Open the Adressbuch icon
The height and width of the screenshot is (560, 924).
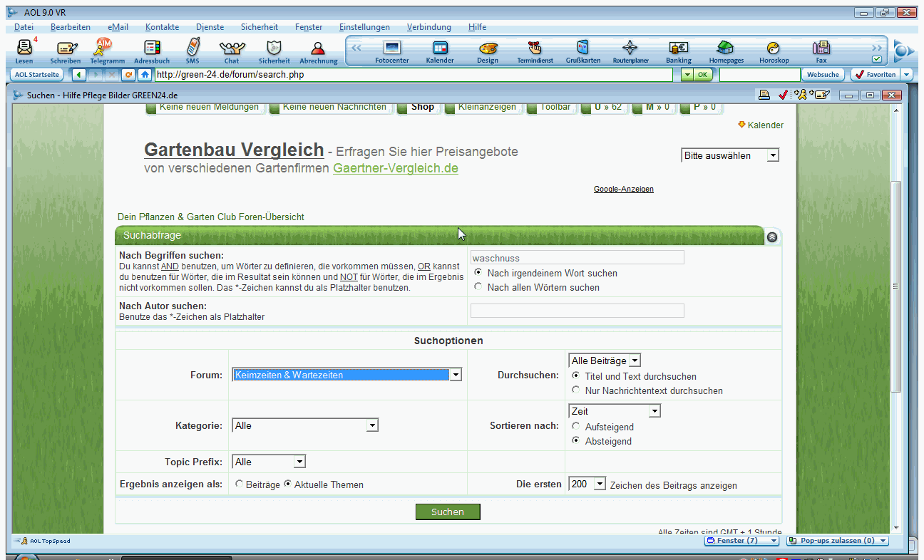point(151,48)
